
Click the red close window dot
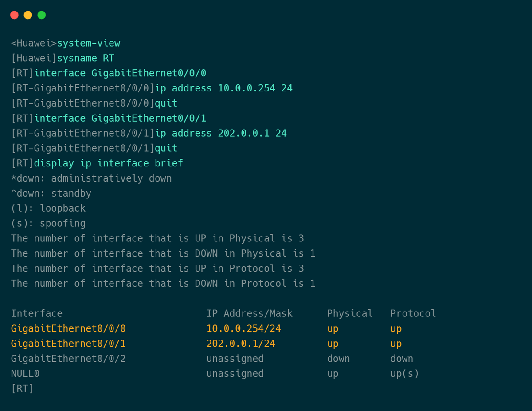[14, 15]
